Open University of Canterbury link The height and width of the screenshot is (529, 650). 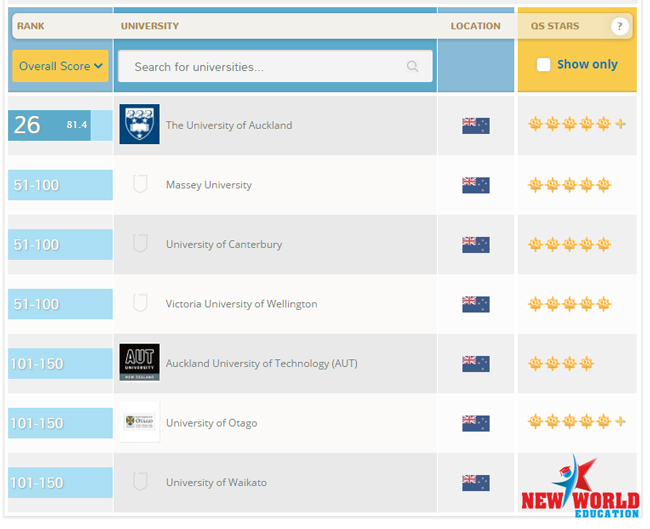[x=224, y=245]
